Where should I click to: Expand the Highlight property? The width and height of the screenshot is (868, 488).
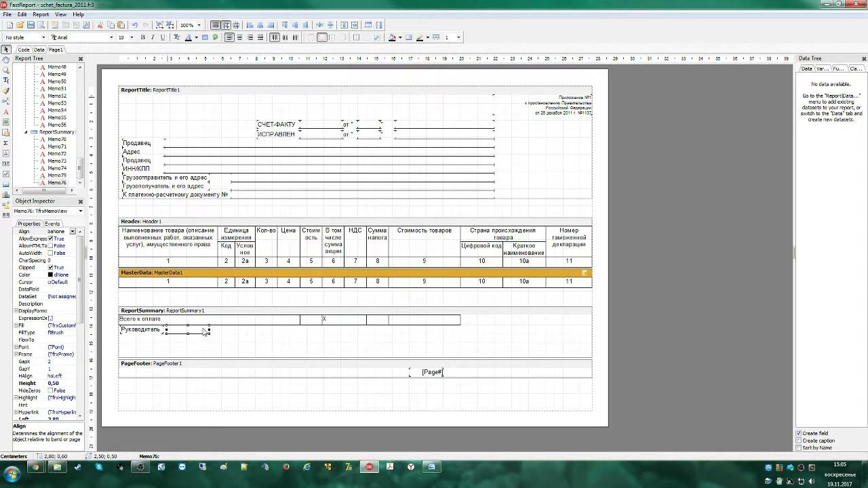[16, 398]
